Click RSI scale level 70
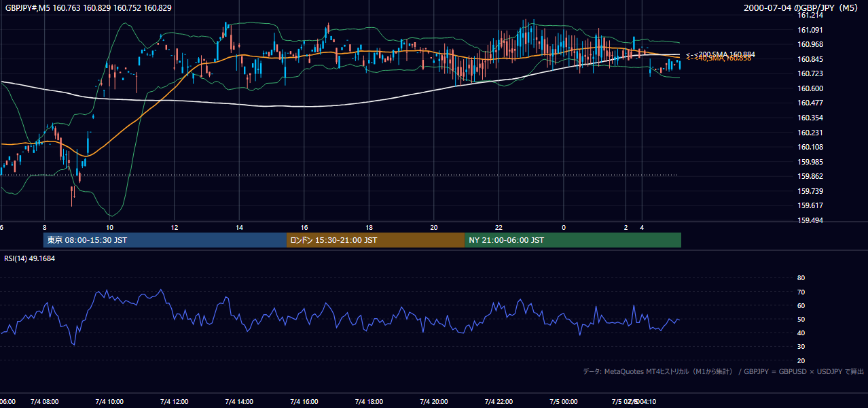 pyautogui.click(x=801, y=292)
